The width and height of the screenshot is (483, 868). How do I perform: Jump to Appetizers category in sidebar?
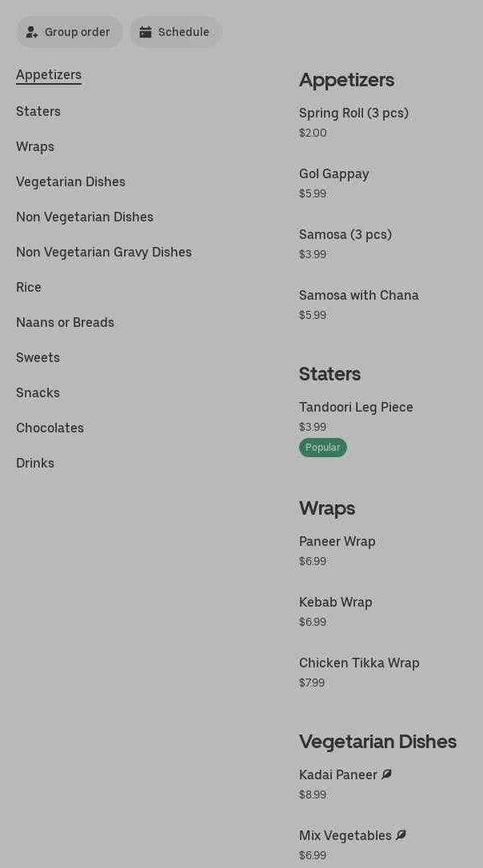(x=49, y=75)
